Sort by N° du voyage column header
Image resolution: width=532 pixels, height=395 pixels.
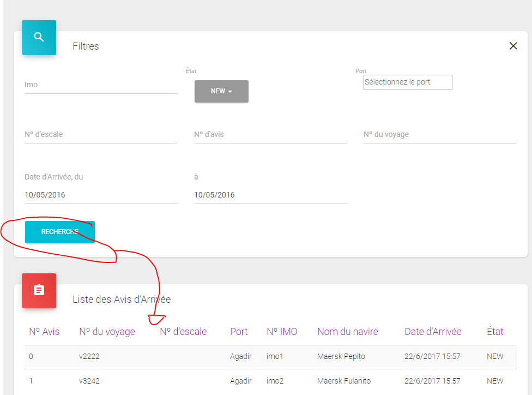click(x=107, y=332)
